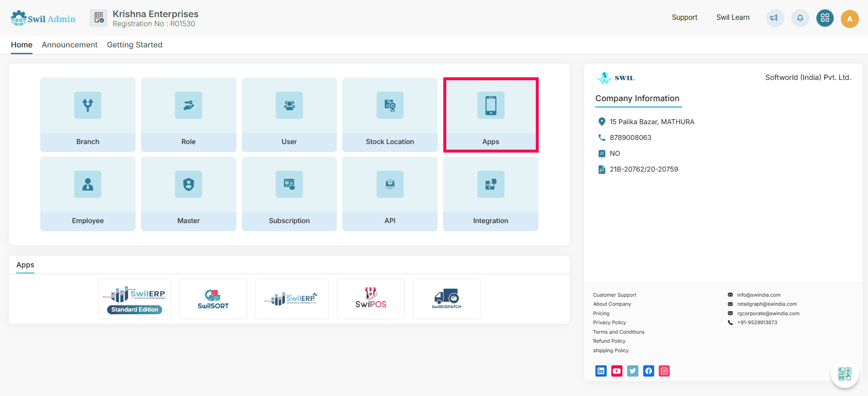Open the Integration tile
Image resolution: width=868 pixels, height=396 pixels.
(x=491, y=194)
